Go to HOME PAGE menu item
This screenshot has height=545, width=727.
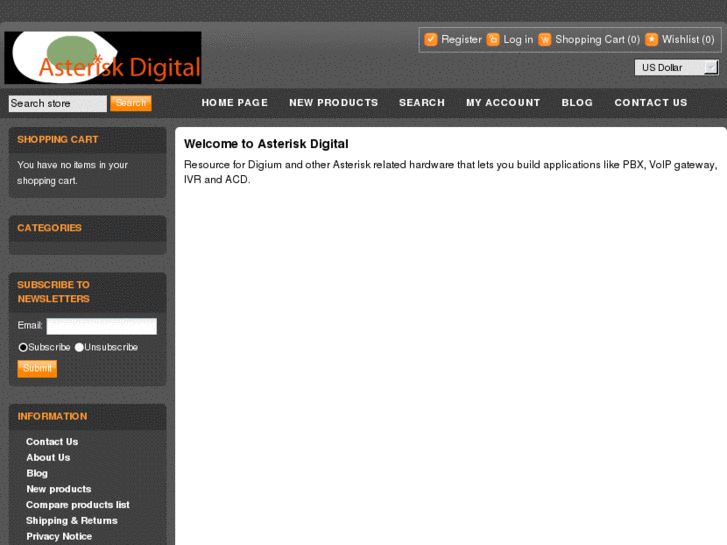point(235,103)
